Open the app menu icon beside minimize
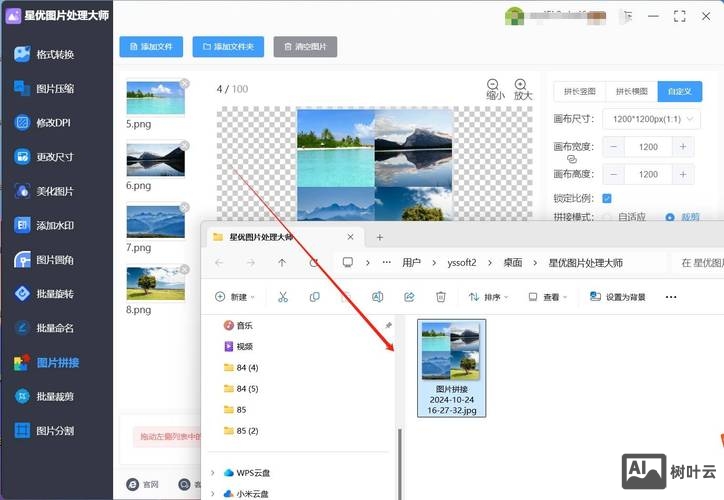 (x=627, y=17)
